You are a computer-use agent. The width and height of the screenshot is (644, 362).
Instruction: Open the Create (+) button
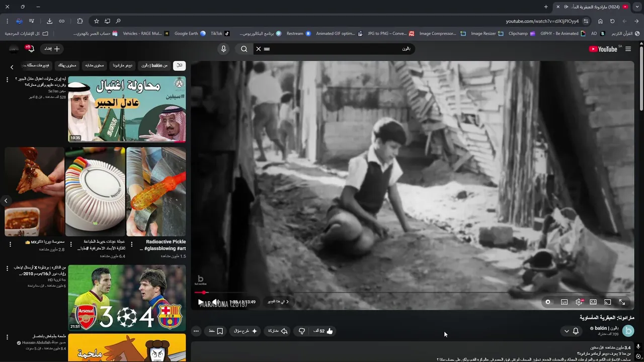click(x=52, y=49)
